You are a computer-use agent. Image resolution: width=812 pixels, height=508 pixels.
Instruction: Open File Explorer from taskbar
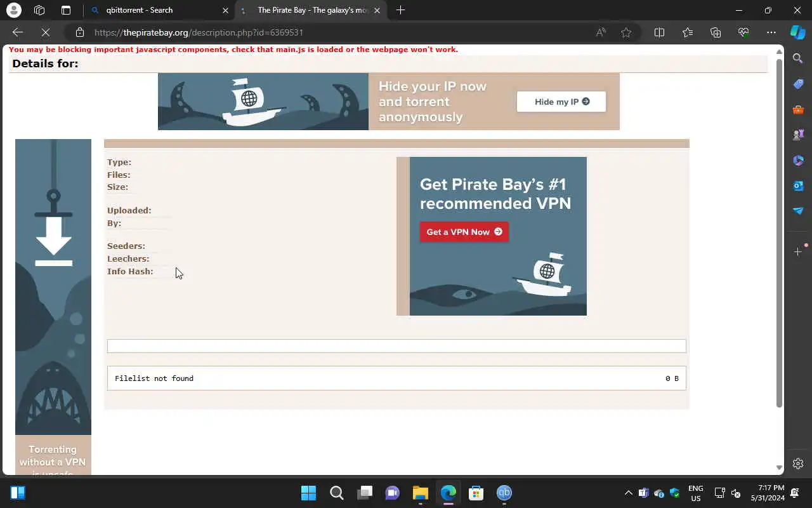[x=420, y=493]
